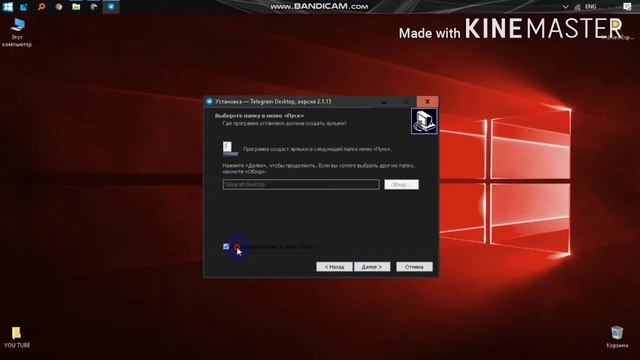This screenshot has height=360, width=640.
Task: Open File Explorer folder icon on taskbar
Action: (76, 7)
